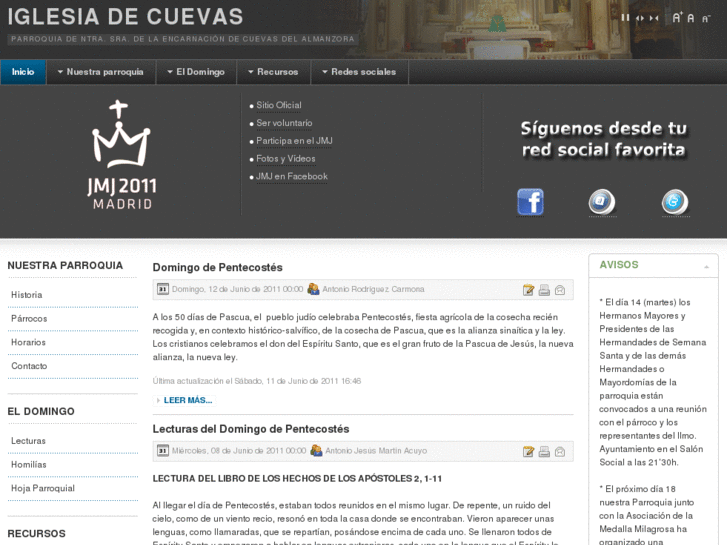Viewport: 727px width, 545px height.
Task: Click the wide screen arrows icon
Action: point(640,18)
